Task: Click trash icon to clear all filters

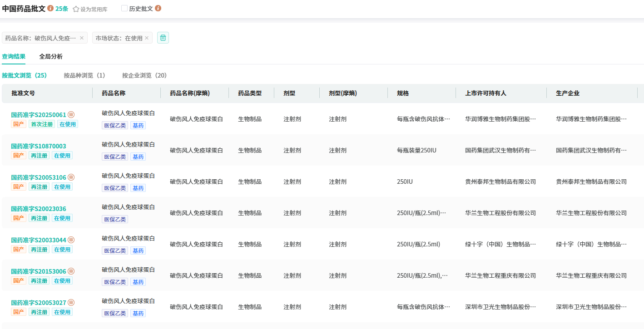Action: click(163, 38)
